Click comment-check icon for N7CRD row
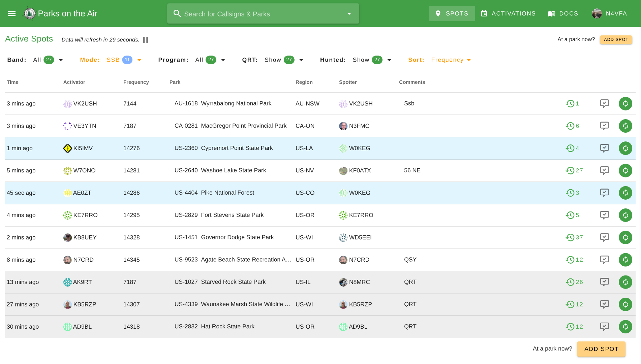This screenshot has width=641, height=364. [x=604, y=260]
